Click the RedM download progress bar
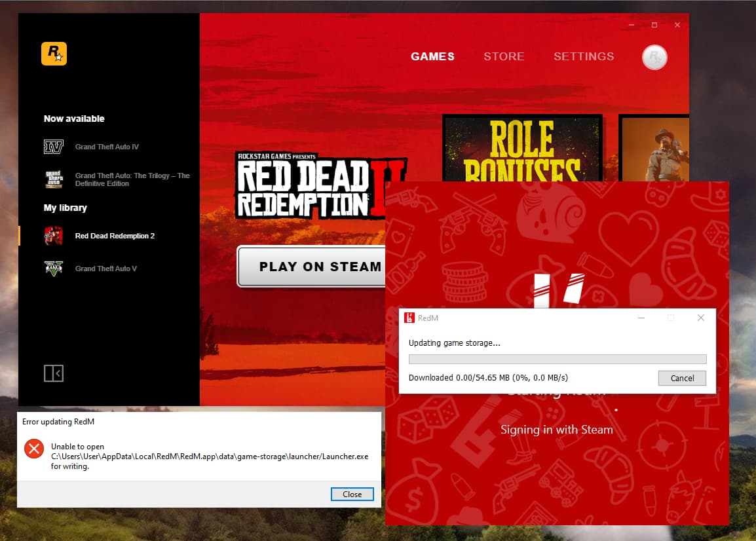Viewport: 756px width, 541px height. point(558,359)
